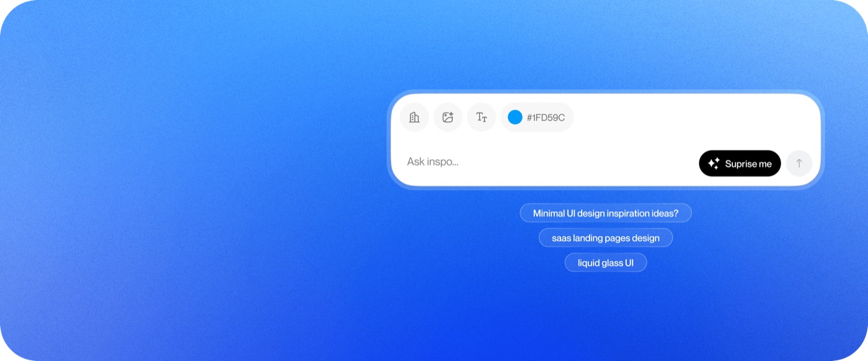Activate the company building filter chip
This screenshot has height=361, width=868.
414,117
